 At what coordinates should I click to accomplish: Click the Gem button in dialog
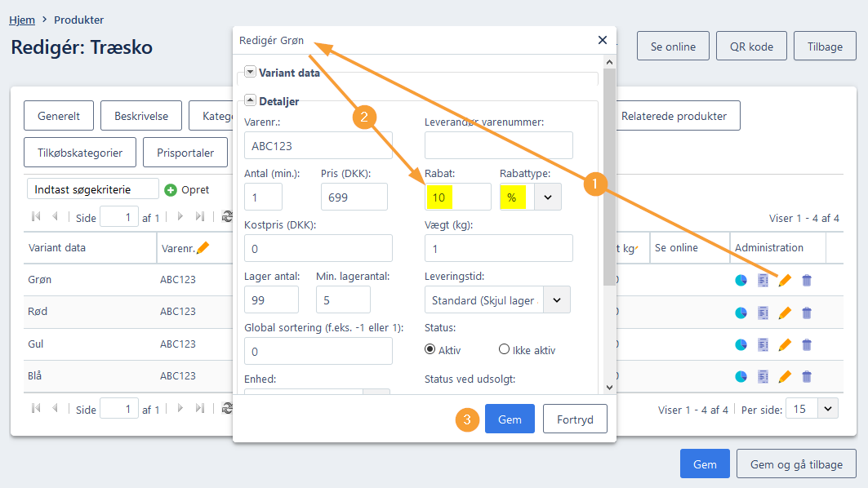[x=510, y=419]
